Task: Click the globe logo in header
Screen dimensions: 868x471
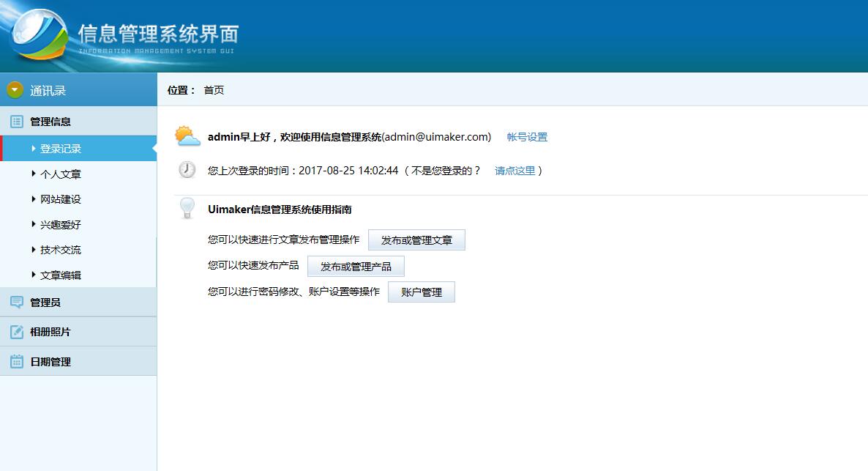Action: 38,37
